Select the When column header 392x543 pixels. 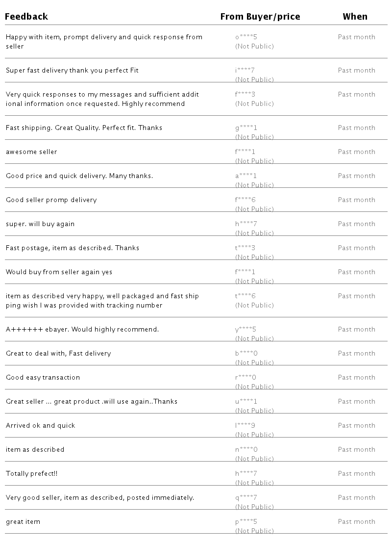click(x=355, y=17)
